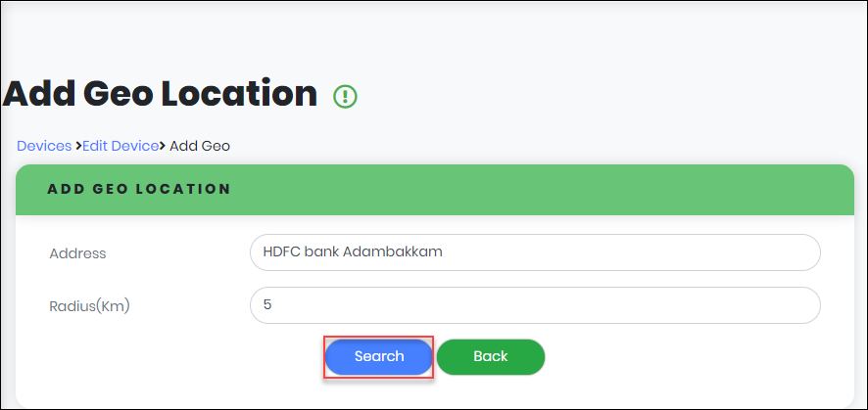
Task: Click the value 5 in Radius field
Action: click(267, 305)
